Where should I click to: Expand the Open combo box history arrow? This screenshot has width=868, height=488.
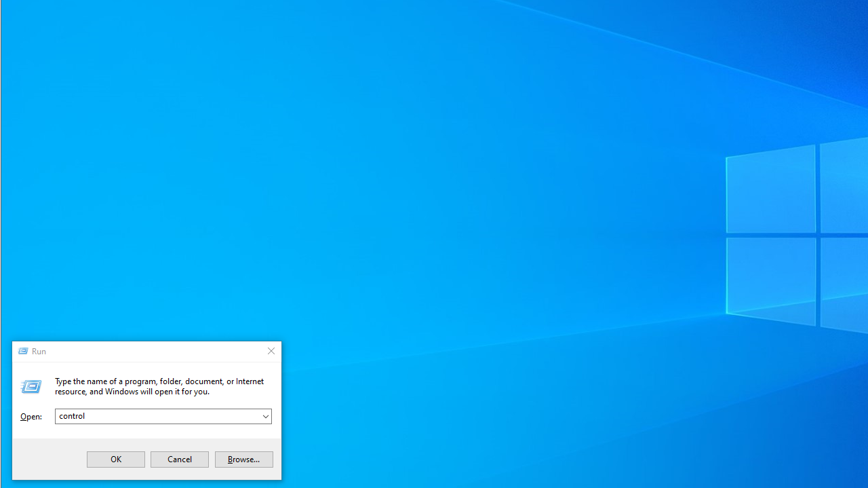[x=266, y=416]
